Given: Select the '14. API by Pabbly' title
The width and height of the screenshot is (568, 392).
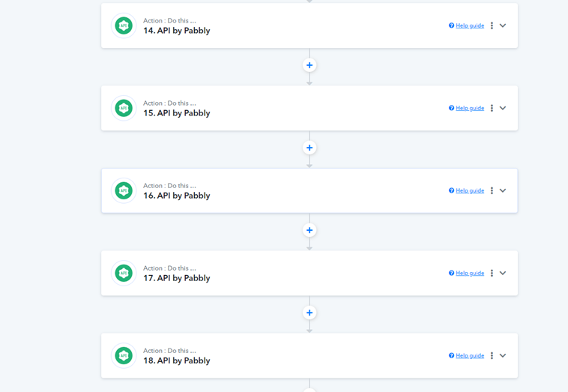Looking at the screenshot, I should click(176, 31).
